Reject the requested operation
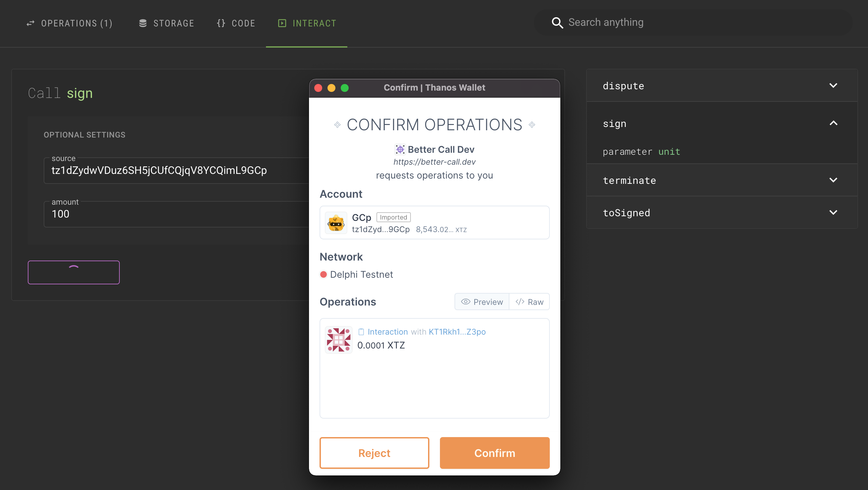 pyautogui.click(x=374, y=453)
